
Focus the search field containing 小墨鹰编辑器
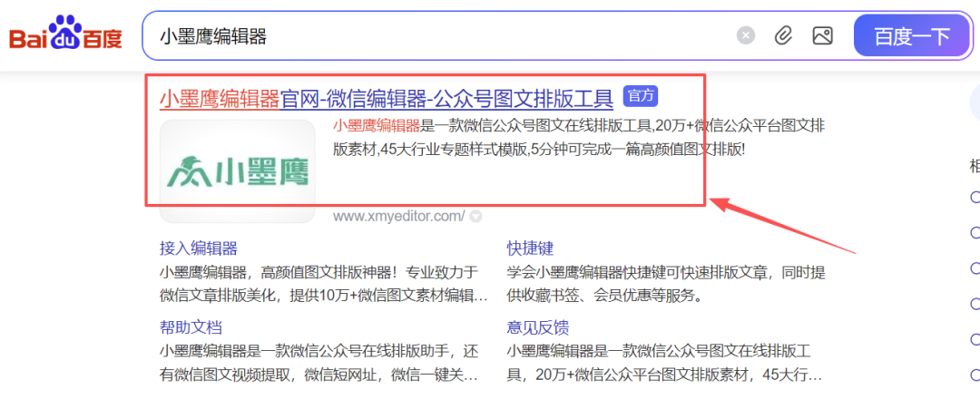coord(436,35)
